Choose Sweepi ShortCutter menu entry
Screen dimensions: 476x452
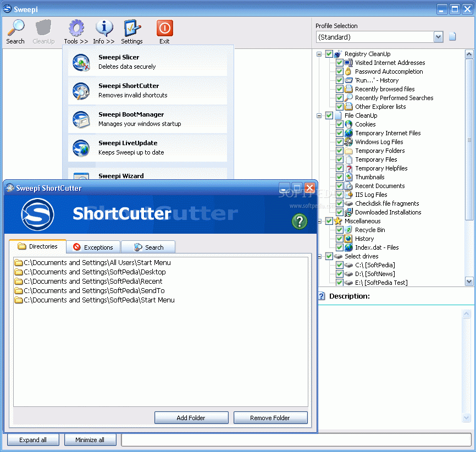147,91
